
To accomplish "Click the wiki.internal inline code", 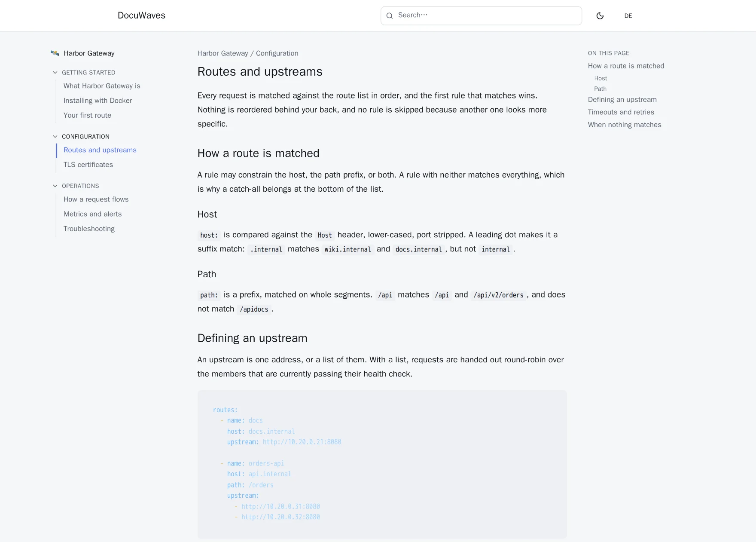I will point(348,249).
